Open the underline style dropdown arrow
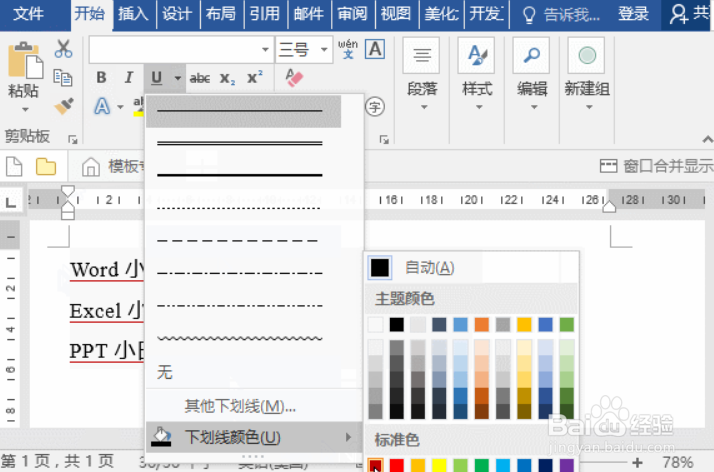Image resolution: width=714 pixels, height=472 pixels. (x=178, y=78)
